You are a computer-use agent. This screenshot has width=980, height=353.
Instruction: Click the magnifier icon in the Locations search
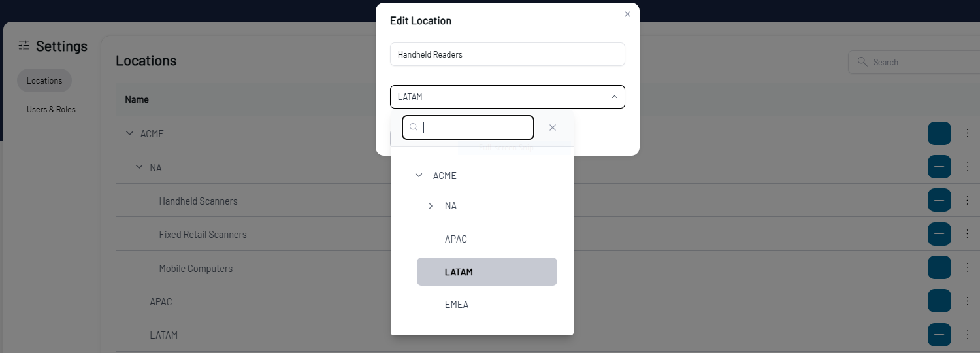(862, 61)
